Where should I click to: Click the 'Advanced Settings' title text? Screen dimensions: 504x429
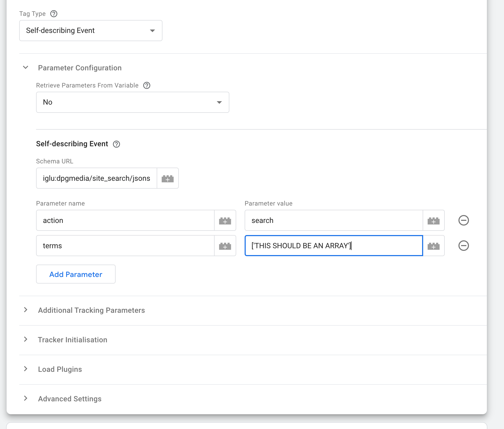[x=70, y=399]
